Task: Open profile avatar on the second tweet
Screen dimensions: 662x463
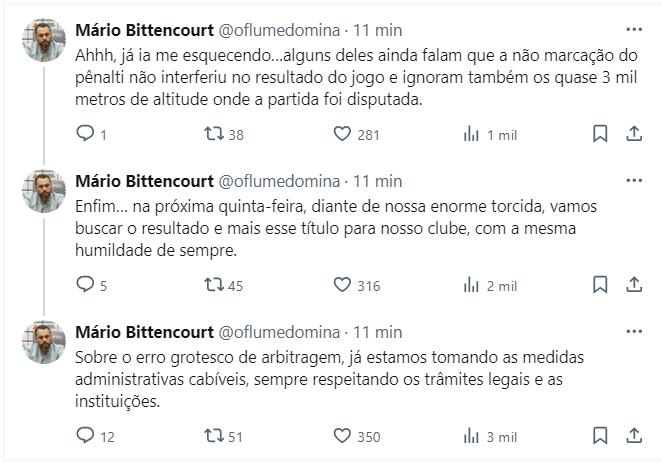Action: (44, 191)
